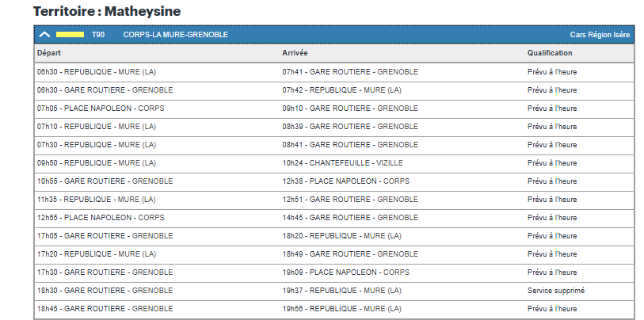Collapse the T90 line chevron
644x320 pixels.
45,35
